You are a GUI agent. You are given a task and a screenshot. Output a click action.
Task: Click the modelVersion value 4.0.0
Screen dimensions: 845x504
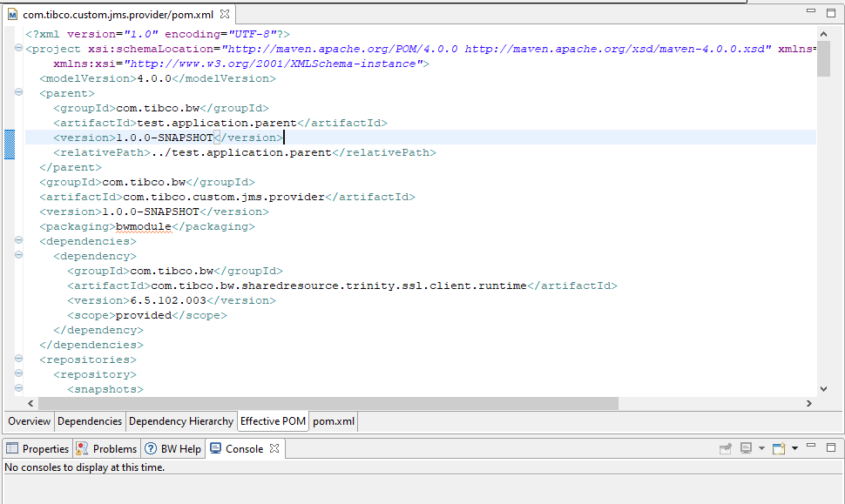[x=154, y=78]
